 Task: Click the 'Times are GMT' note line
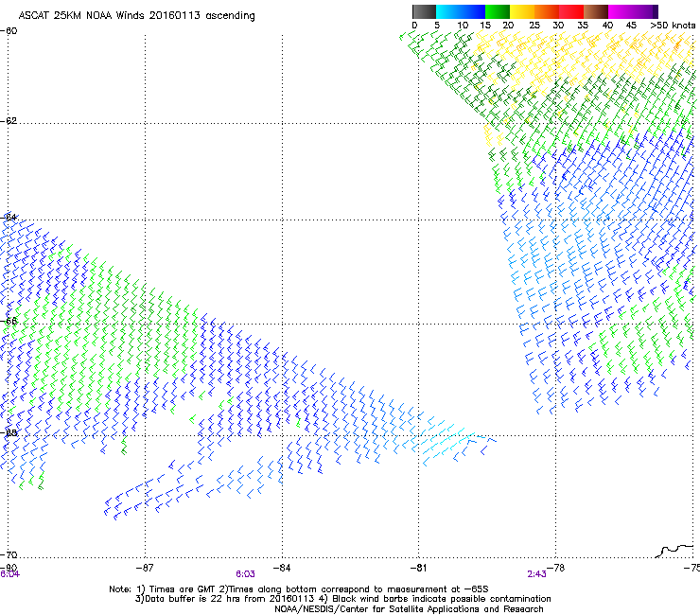[299, 589]
